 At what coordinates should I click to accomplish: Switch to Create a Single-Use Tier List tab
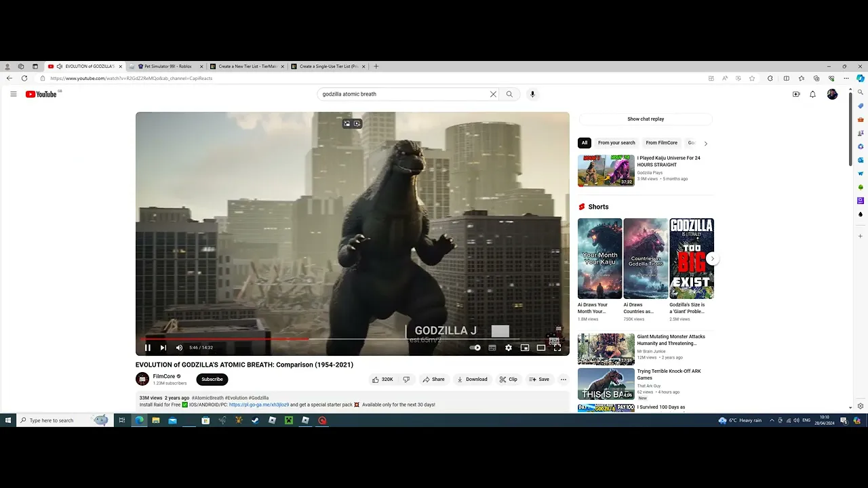pyautogui.click(x=328, y=66)
